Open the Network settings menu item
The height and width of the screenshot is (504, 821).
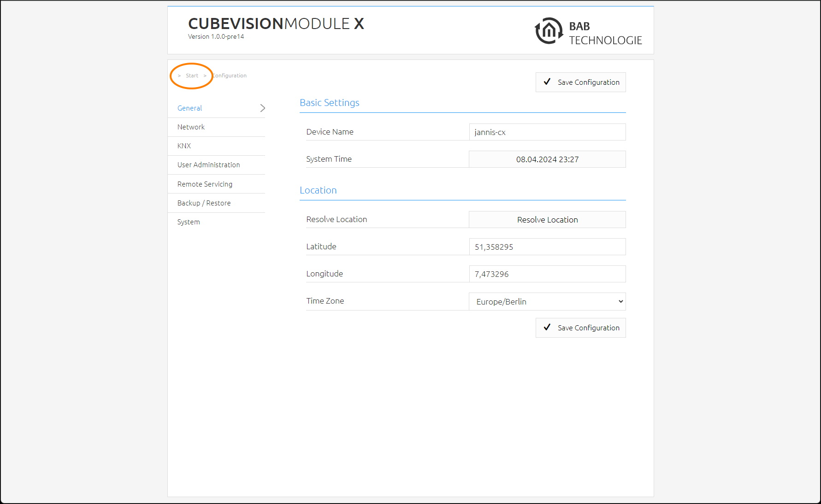click(216, 127)
